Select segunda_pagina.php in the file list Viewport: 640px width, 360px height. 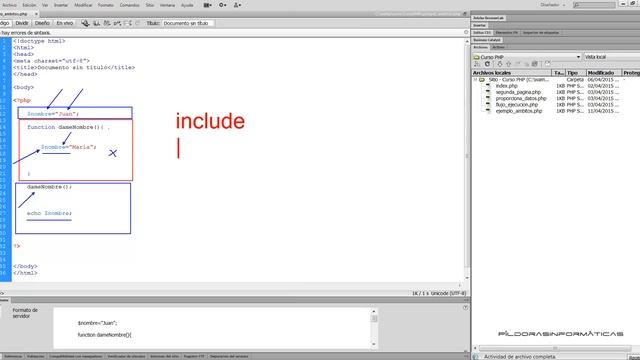click(x=518, y=92)
